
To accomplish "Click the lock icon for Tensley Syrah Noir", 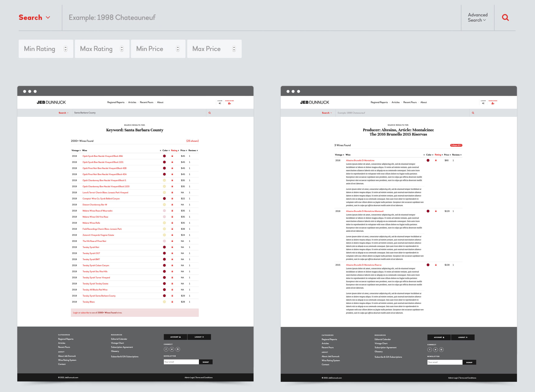I will pos(172,247).
